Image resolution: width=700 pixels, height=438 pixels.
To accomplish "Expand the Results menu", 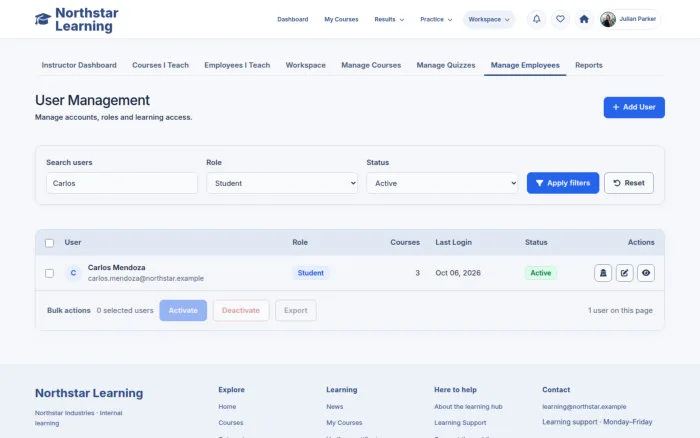I will point(389,19).
